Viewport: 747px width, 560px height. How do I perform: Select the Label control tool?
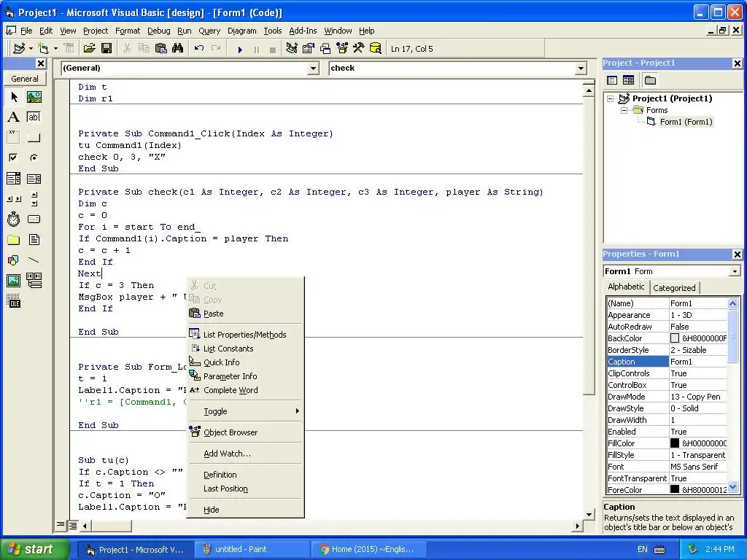coord(14,117)
